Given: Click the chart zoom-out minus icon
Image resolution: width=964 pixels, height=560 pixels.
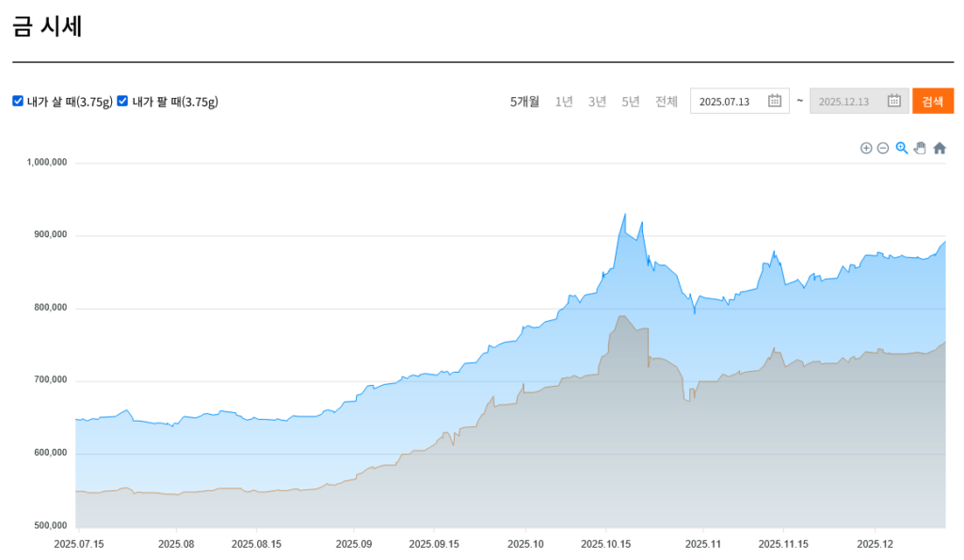Looking at the screenshot, I should pos(883,148).
